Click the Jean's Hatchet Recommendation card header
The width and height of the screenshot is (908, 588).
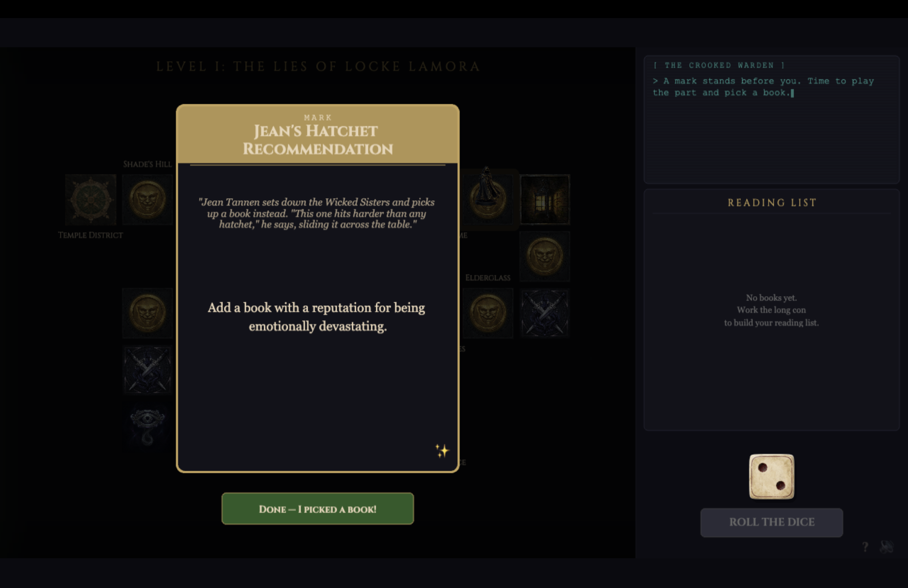point(318,140)
